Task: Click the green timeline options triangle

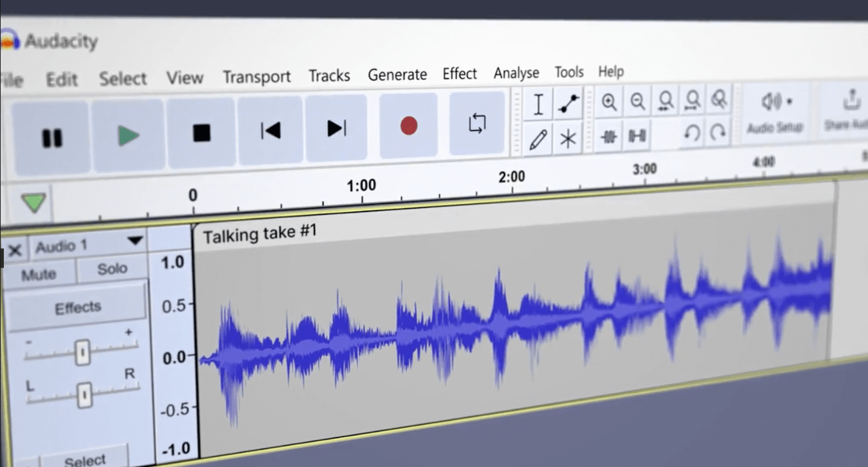Action: click(33, 203)
